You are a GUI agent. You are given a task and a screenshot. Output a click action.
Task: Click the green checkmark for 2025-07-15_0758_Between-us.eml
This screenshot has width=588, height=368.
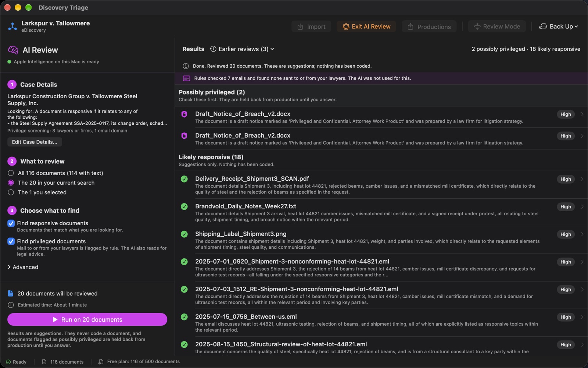click(184, 317)
